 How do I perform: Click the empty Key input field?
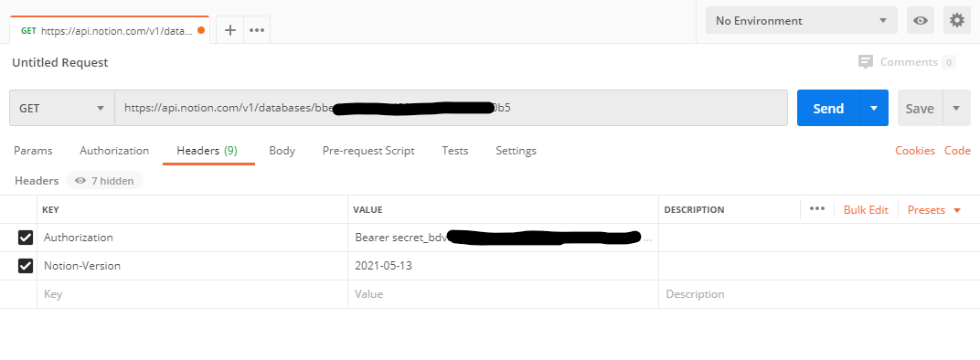(193, 293)
